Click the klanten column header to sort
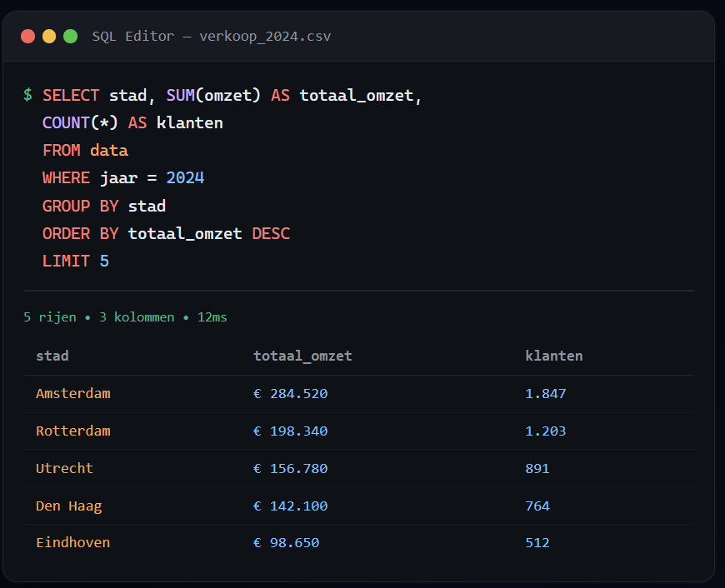725x588 pixels. point(553,356)
